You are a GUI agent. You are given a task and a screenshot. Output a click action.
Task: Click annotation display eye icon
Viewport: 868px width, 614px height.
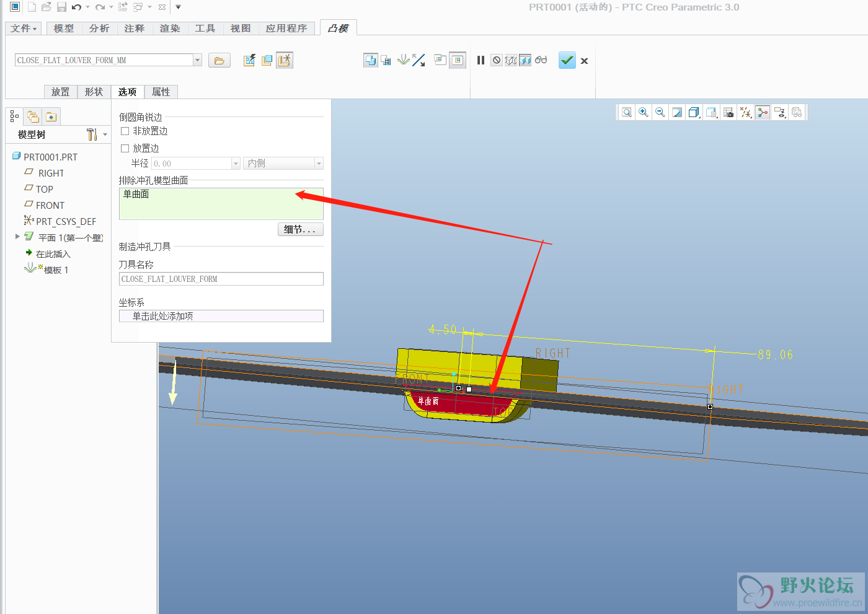coord(780,112)
